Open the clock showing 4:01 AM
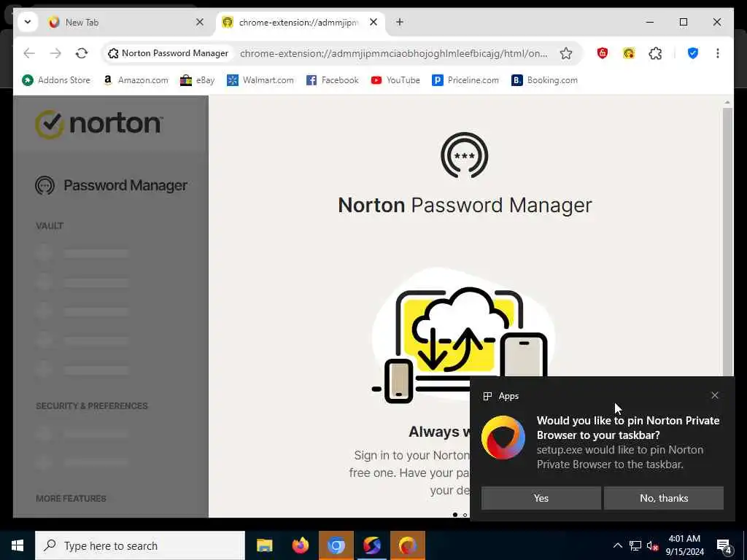 click(x=684, y=545)
